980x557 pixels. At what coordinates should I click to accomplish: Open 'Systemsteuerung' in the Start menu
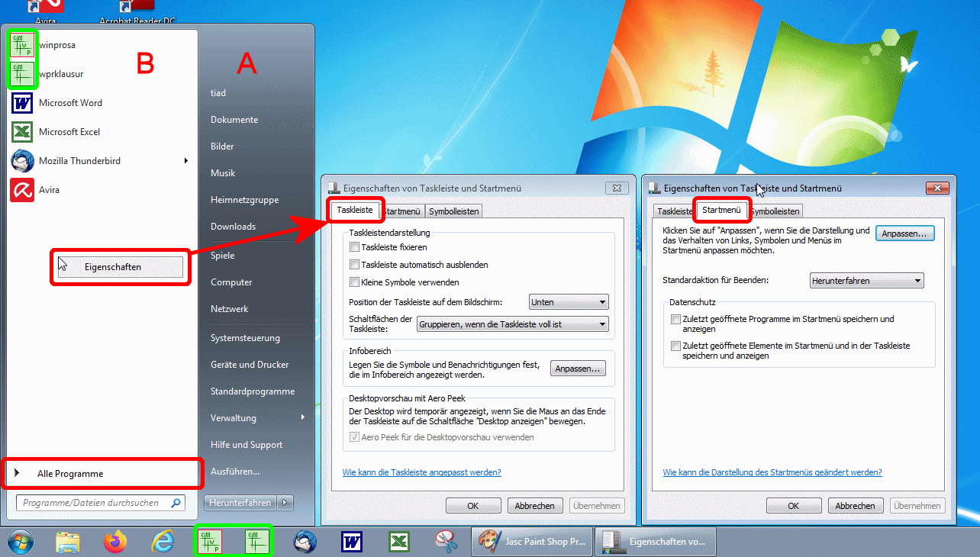pyautogui.click(x=245, y=338)
